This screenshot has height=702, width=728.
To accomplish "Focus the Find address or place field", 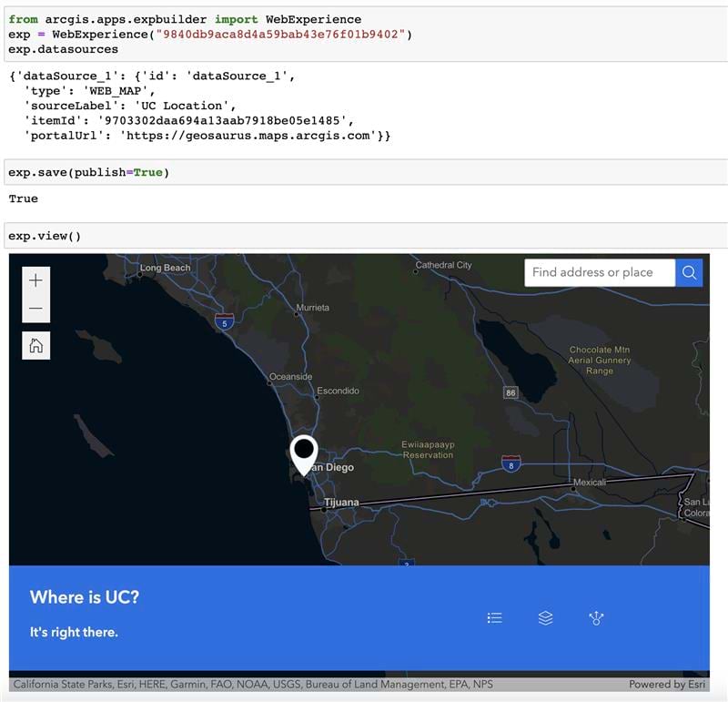I will [600, 272].
